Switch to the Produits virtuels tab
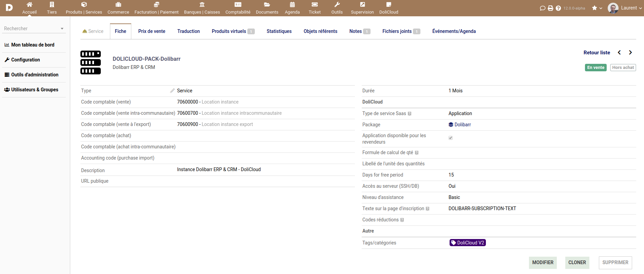Image resolution: width=644 pixels, height=274 pixels. click(x=233, y=31)
